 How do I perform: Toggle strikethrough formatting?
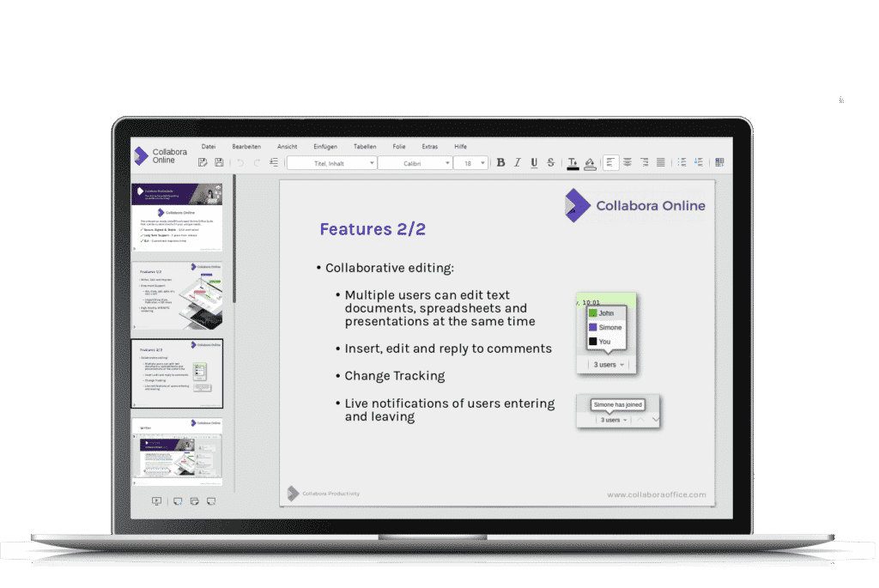pos(550,162)
